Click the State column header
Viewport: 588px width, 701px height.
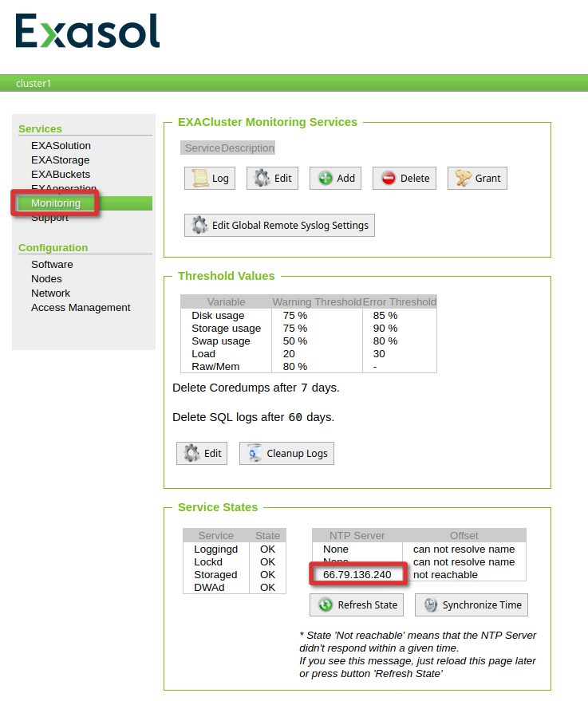(267, 535)
